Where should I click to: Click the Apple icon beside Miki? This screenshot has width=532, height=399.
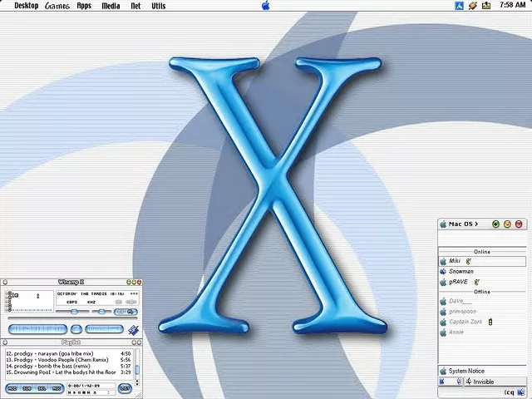point(443,261)
